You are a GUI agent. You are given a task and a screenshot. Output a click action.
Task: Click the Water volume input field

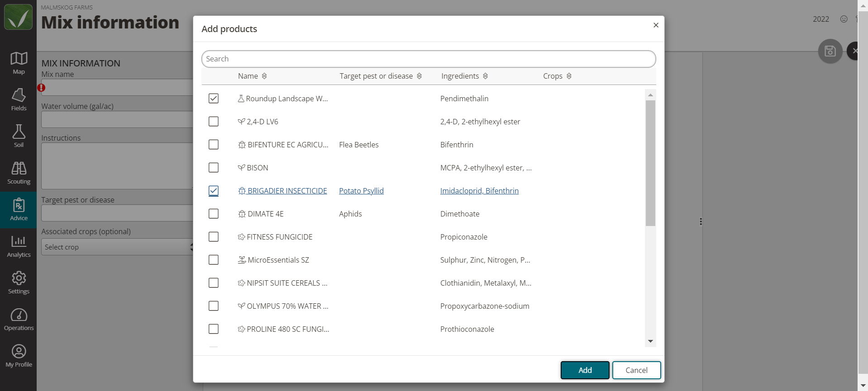click(117, 119)
